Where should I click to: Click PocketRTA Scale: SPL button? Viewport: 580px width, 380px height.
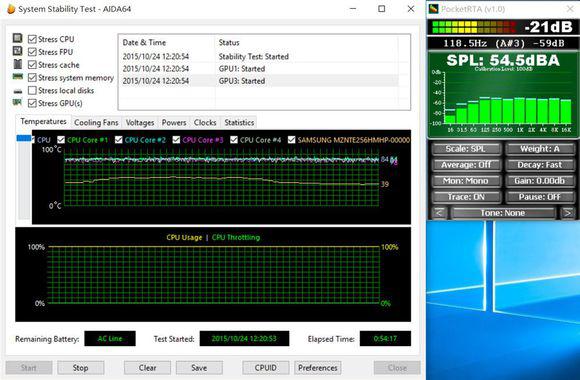tap(466, 149)
